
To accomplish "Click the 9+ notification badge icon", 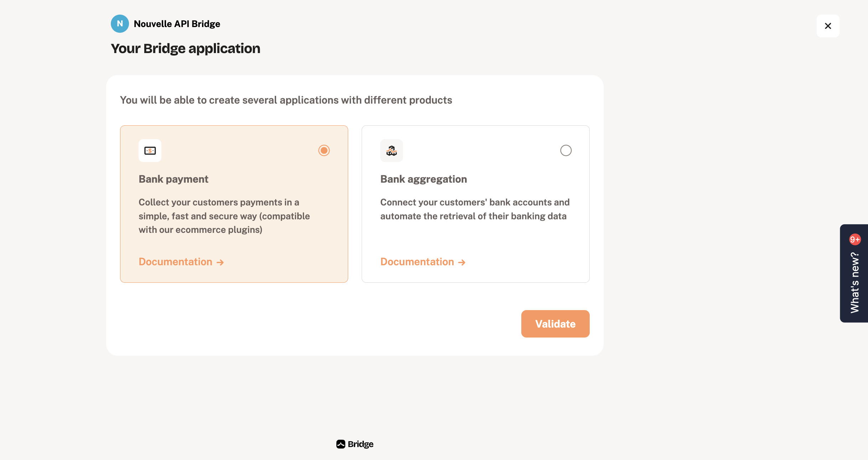I will click(856, 240).
